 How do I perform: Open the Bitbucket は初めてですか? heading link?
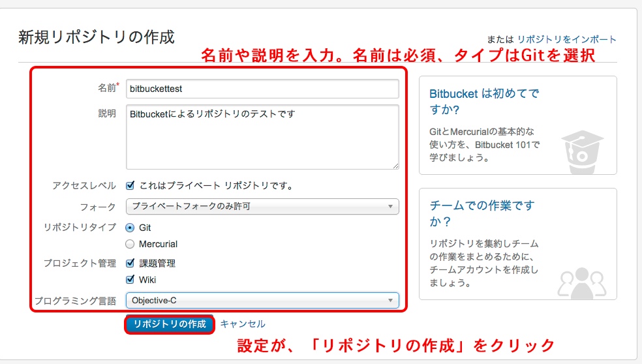[x=484, y=102]
